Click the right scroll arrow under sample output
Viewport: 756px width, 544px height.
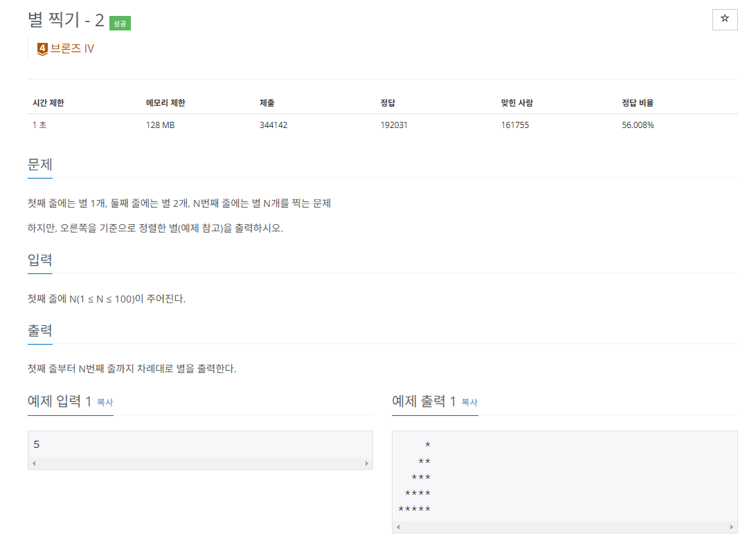(732, 527)
